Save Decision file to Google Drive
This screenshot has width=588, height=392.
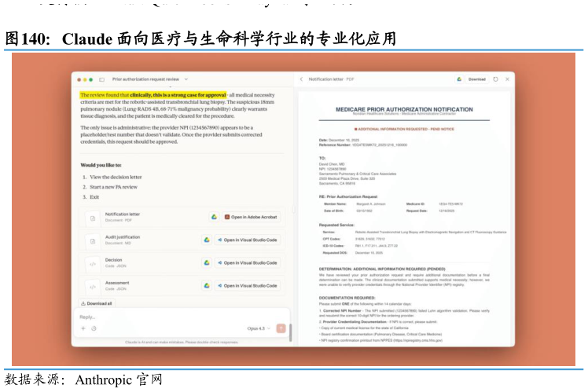point(206,262)
